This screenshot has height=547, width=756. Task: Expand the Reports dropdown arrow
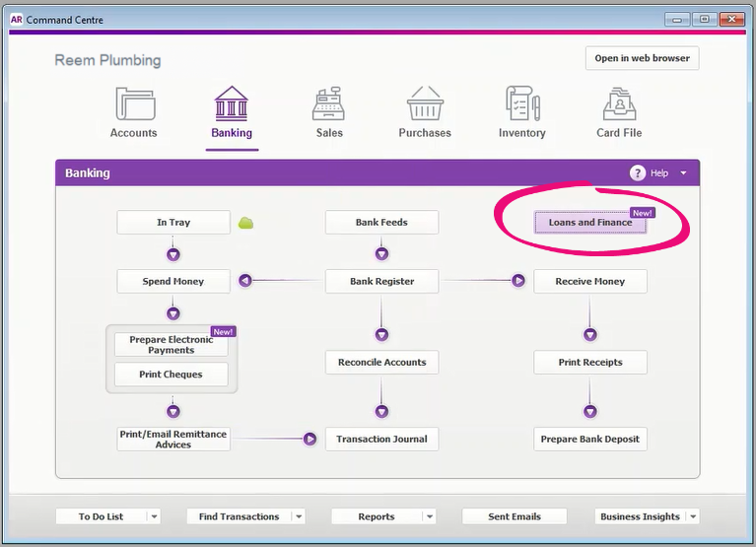(429, 516)
